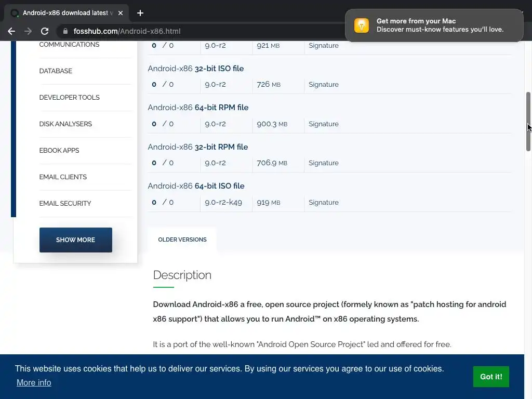
Task: Open the Disk Analysers category
Action: pos(65,124)
